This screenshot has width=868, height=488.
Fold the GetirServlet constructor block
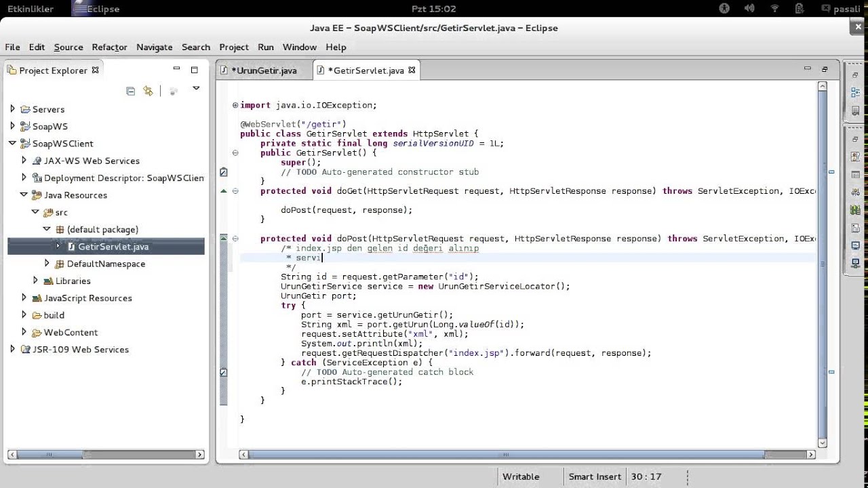(x=235, y=152)
